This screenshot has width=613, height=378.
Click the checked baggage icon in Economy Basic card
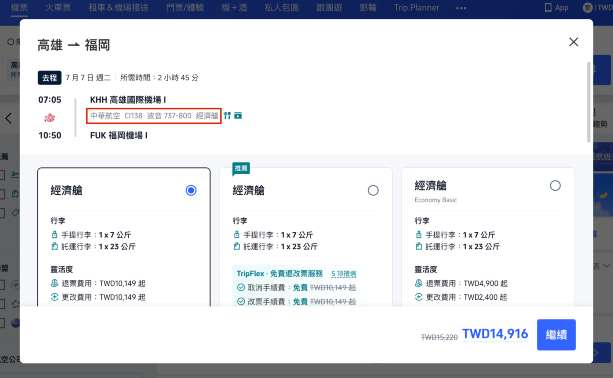tap(419, 246)
